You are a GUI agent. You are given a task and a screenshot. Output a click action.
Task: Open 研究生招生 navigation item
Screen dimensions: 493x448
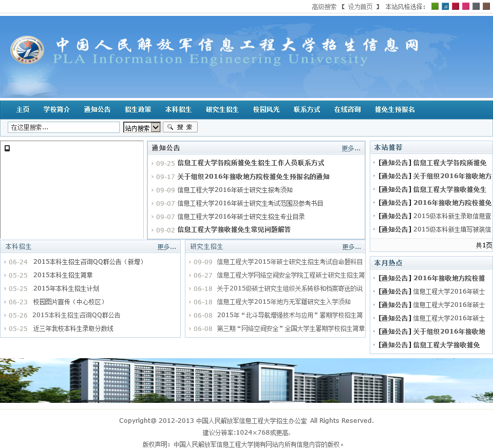222,109
